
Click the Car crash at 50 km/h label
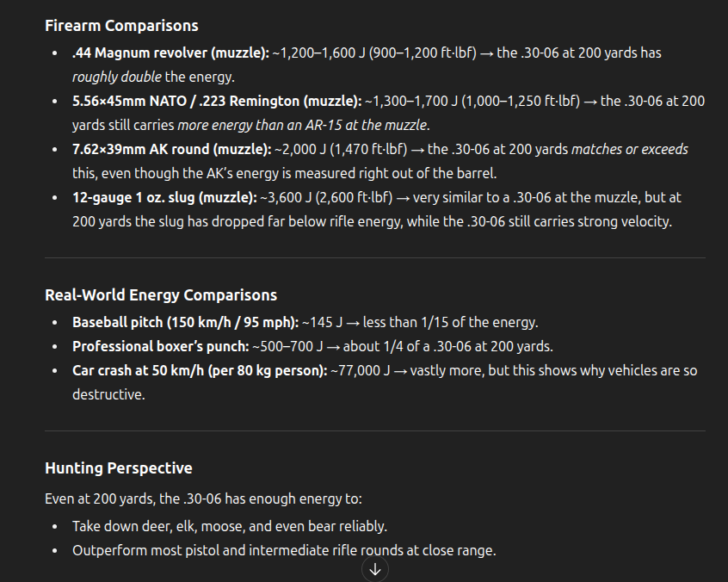[200, 371]
